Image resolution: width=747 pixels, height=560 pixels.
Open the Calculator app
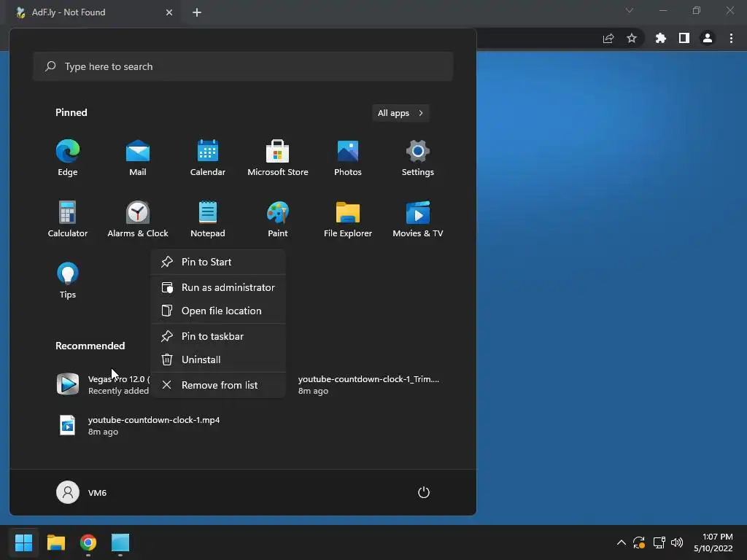68,219
